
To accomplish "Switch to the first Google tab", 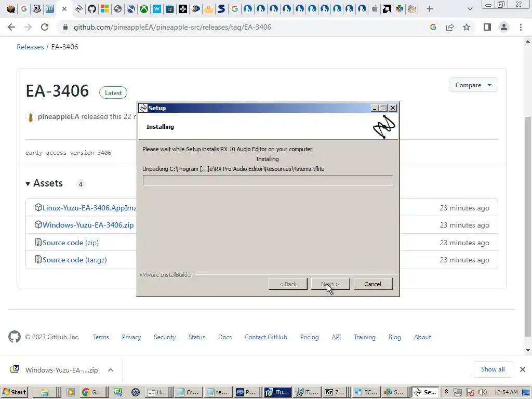I will coord(24,9).
